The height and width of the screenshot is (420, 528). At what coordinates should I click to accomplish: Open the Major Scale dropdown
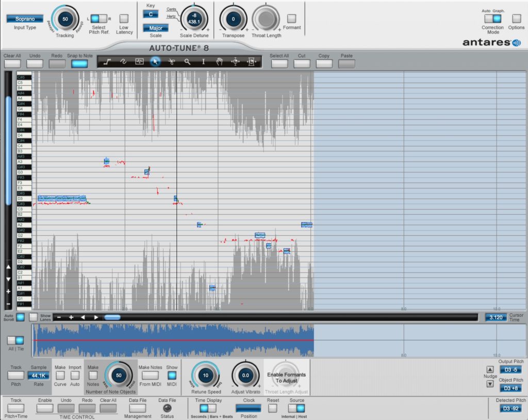(156, 28)
